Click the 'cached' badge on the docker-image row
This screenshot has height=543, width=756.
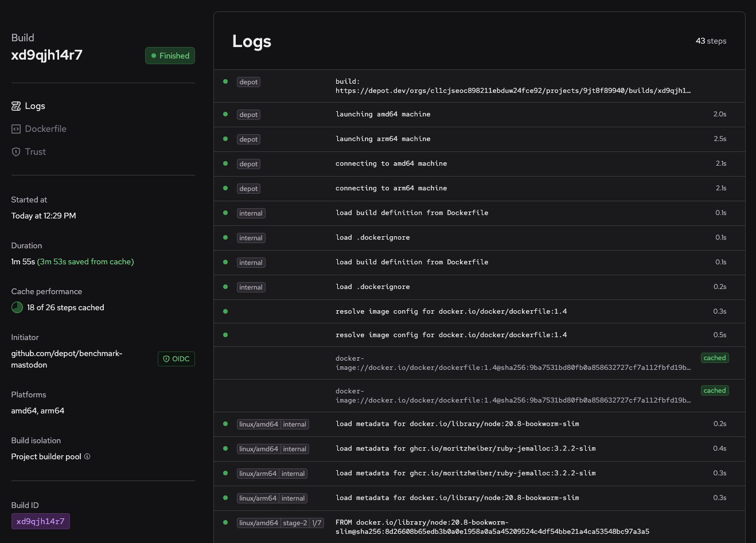(714, 358)
